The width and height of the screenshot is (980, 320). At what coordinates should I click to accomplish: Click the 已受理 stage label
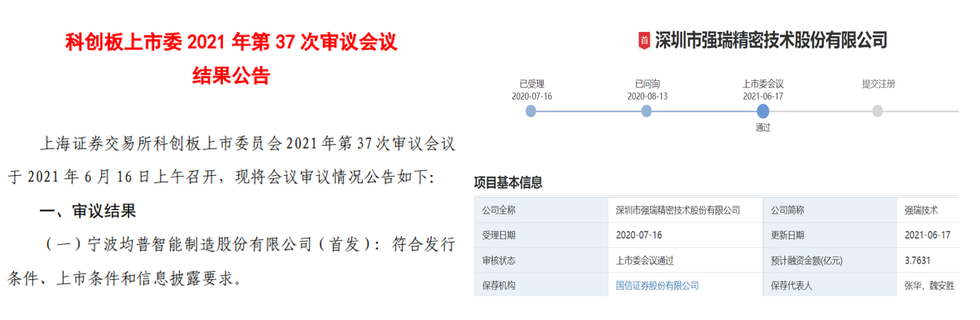coord(531,84)
